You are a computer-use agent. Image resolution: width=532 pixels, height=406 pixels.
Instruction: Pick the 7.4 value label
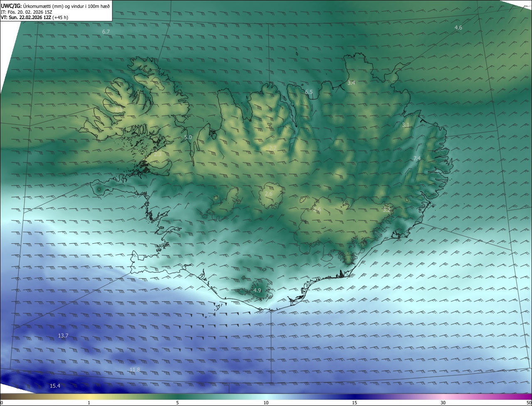(x=417, y=159)
